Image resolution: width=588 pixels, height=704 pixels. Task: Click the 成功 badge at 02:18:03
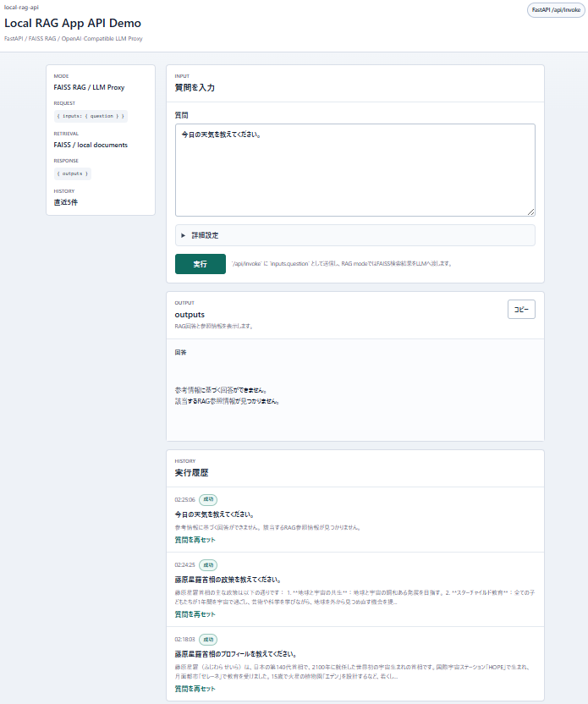coord(208,640)
